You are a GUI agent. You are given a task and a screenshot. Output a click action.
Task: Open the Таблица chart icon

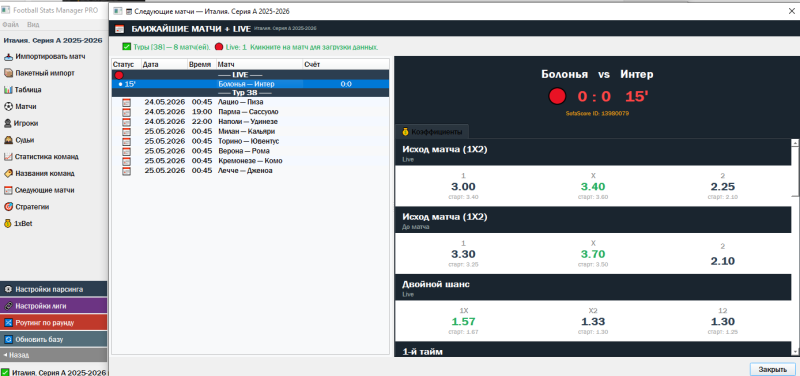(8, 90)
